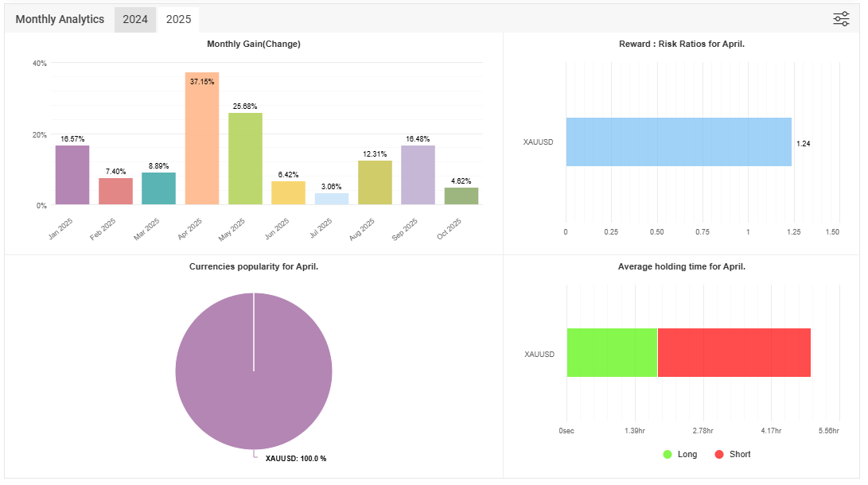Toggle the Short legend marker
This screenshot has height=485, width=868.
coord(719,454)
